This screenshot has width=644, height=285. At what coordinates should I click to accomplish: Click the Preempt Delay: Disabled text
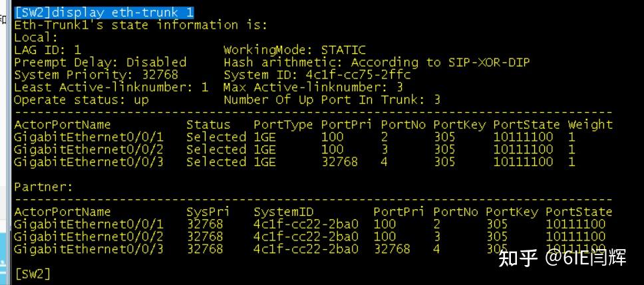pyautogui.click(x=100, y=62)
